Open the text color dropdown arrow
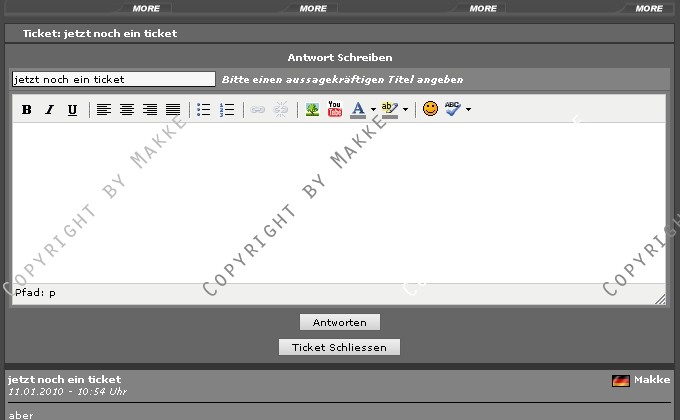 373,110
